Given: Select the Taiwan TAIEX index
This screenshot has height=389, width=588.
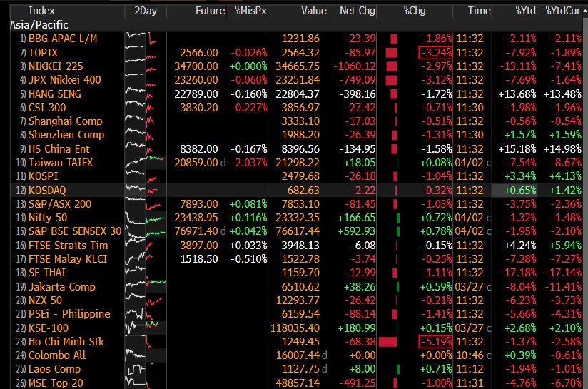Looking at the screenshot, I should click(x=61, y=163).
